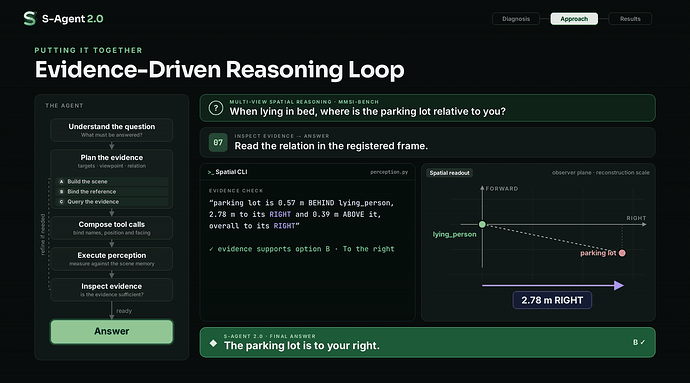
Task: Click 'The parking lot is to your right.'
Action: [x=301, y=346]
